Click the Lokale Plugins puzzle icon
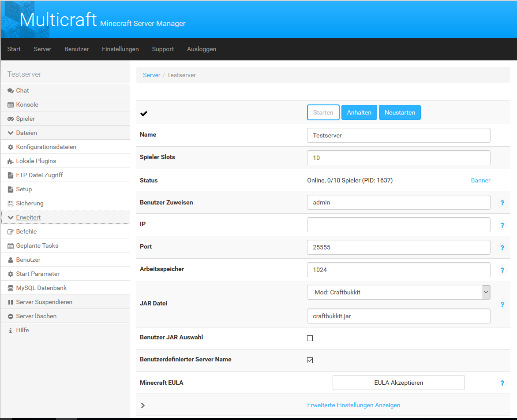The image size is (517, 420). pos(11,161)
